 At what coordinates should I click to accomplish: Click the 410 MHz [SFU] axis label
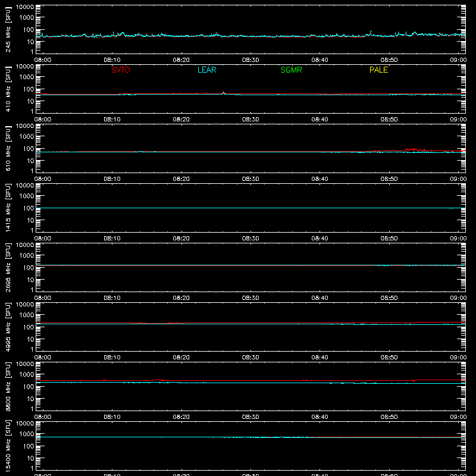8,89
